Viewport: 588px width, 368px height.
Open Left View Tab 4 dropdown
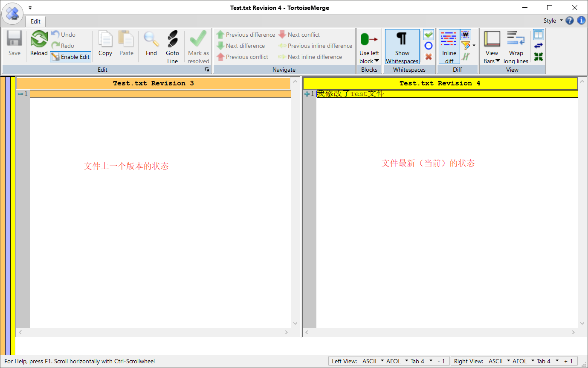coord(421,361)
